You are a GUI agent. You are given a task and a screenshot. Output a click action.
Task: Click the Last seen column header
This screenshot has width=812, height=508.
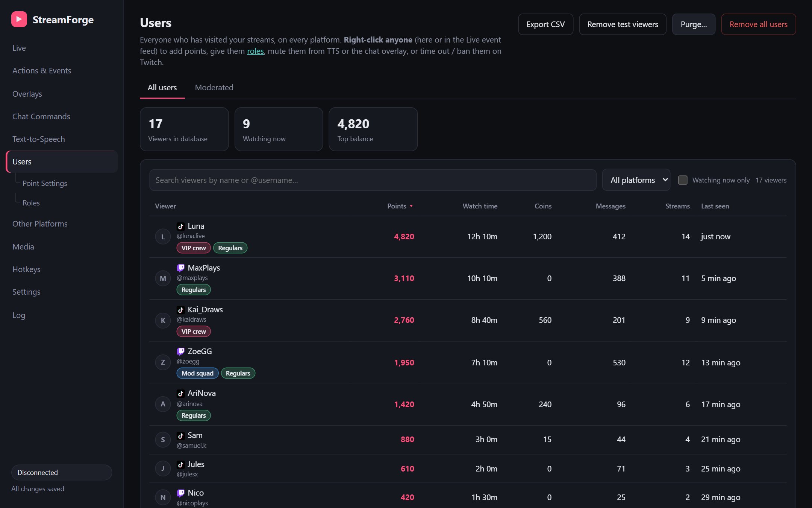(x=715, y=206)
